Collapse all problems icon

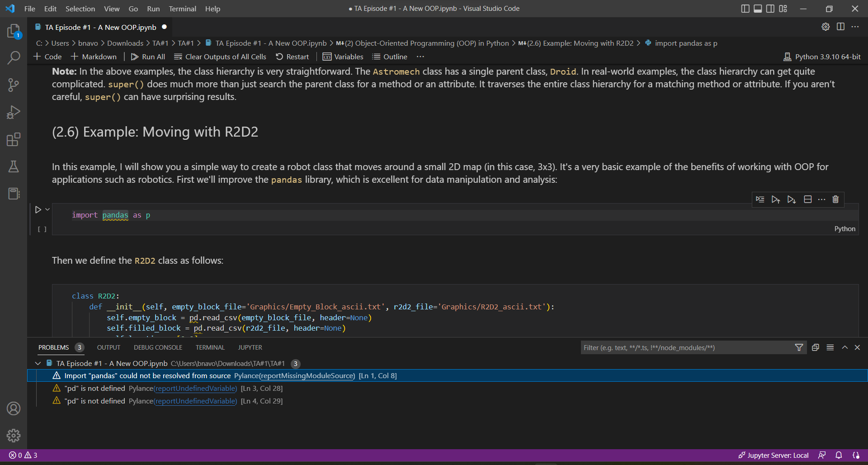coord(816,347)
